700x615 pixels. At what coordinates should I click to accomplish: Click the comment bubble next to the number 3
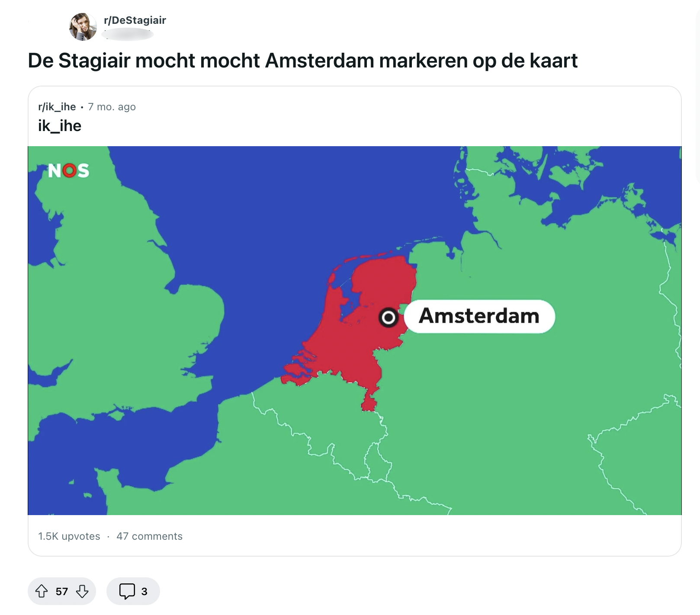pyautogui.click(x=128, y=591)
